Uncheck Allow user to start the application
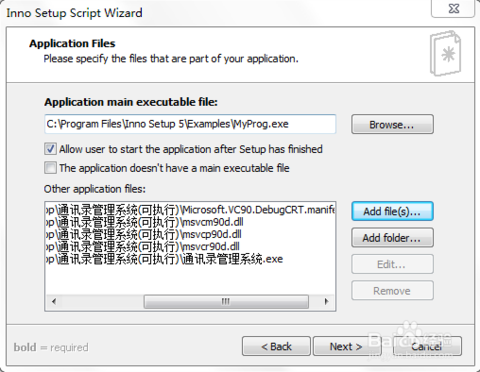Screen dimensions: 480x372 (50, 149)
